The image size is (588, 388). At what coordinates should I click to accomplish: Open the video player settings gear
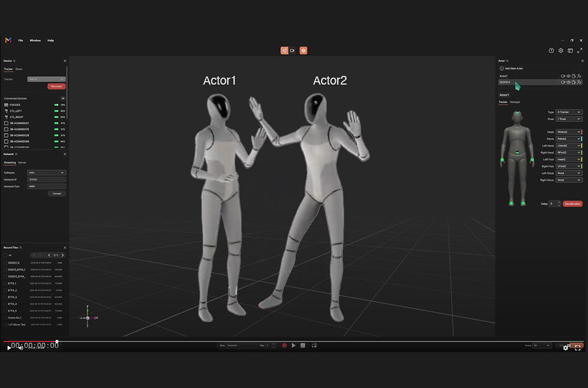click(x=565, y=348)
